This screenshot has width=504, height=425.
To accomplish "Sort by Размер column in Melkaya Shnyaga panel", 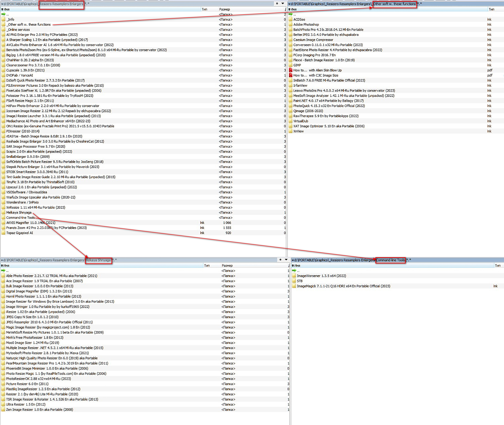I will click(254, 265).
